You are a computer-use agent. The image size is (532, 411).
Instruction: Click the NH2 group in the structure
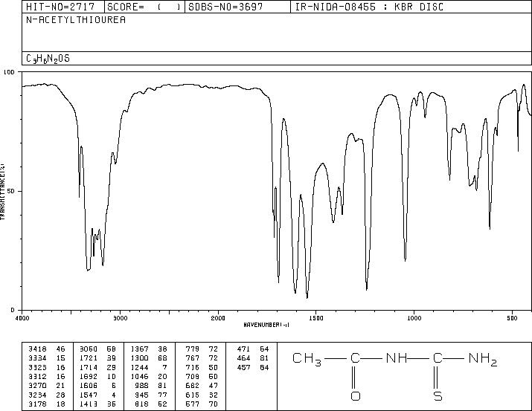[x=483, y=359]
